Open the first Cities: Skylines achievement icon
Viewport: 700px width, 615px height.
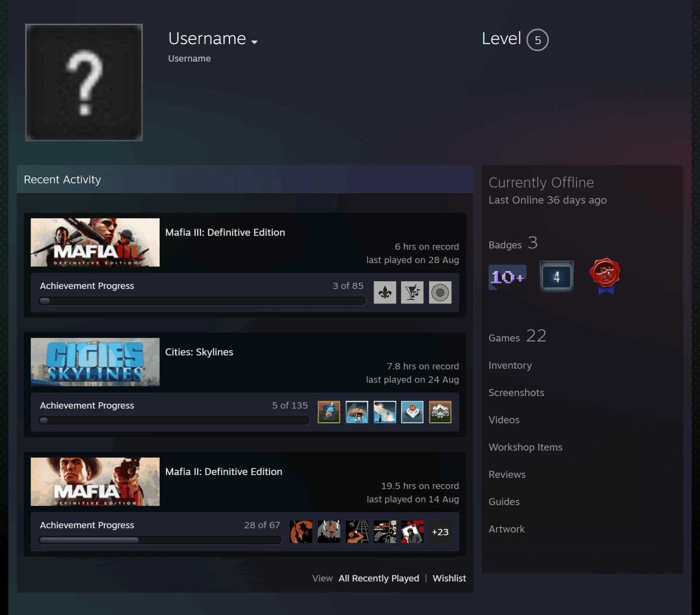click(x=329, y=412)
